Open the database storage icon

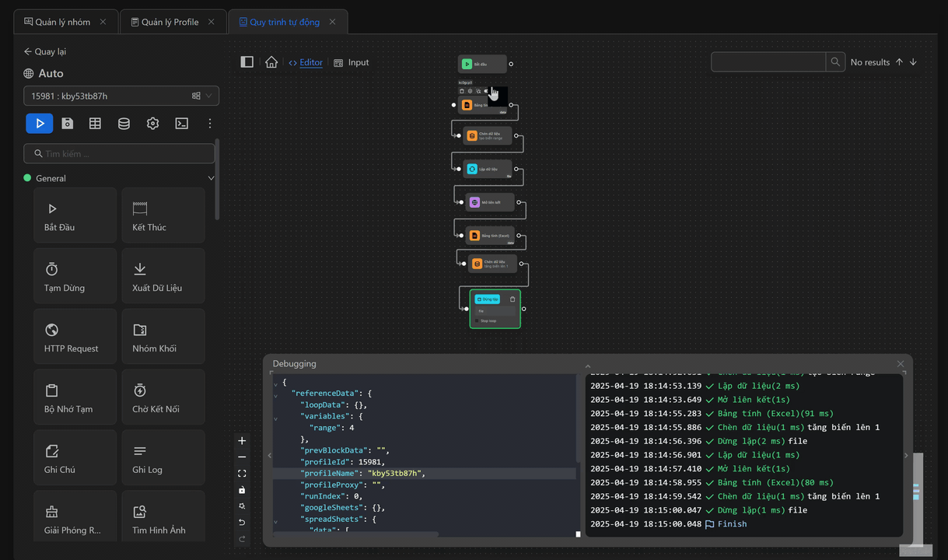[124, 123]
